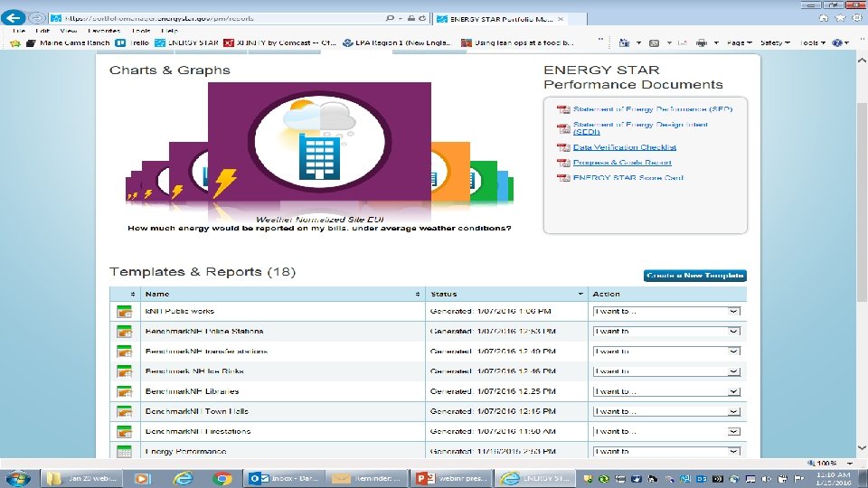Viewport: 868px width, 488px height.
Task: Select the orange chart tile in carousel
Action: pyautogui.click(x=450, y=172)
